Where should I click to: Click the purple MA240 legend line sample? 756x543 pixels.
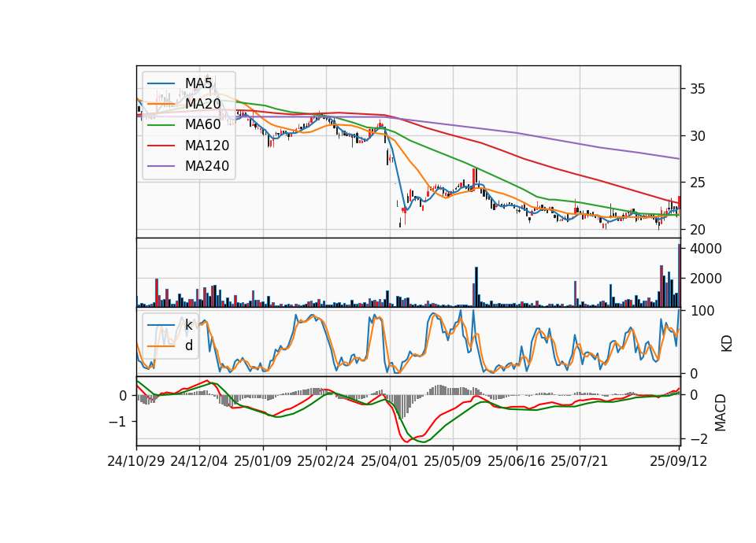point(161,166)
